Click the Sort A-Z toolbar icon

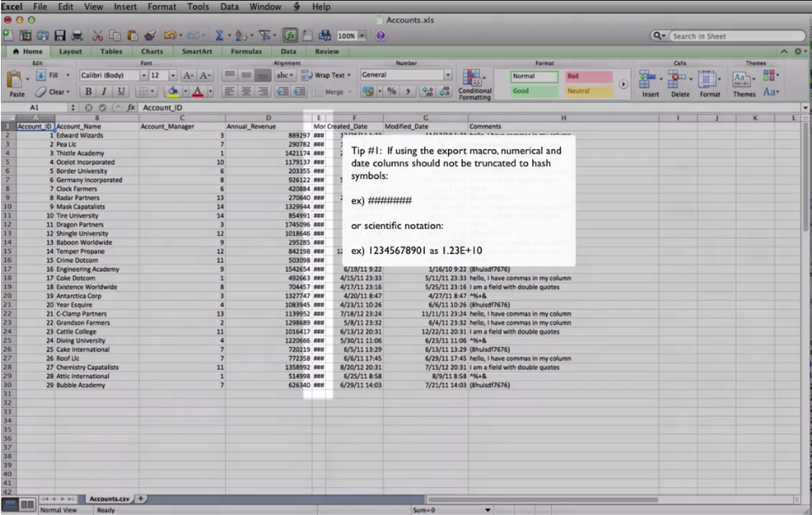coord(241,35)
